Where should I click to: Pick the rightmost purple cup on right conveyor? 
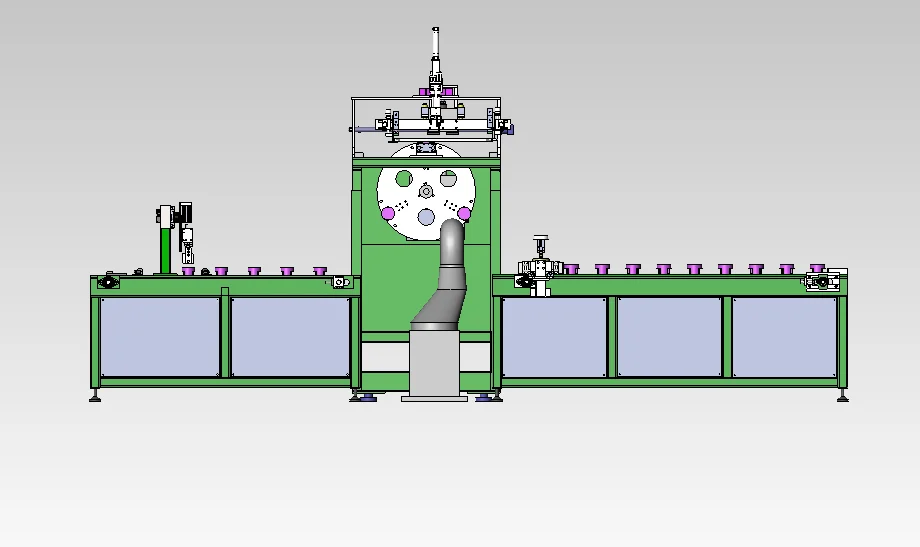coord(817,268)
